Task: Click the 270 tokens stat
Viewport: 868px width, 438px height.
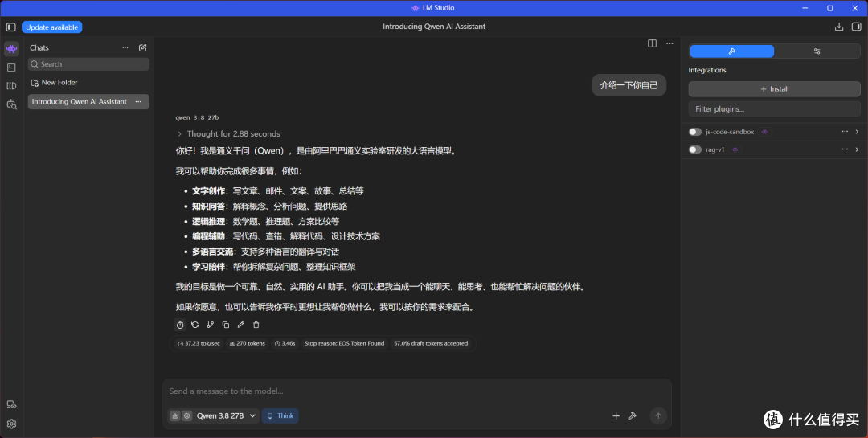Action: [x=248, y=344]
